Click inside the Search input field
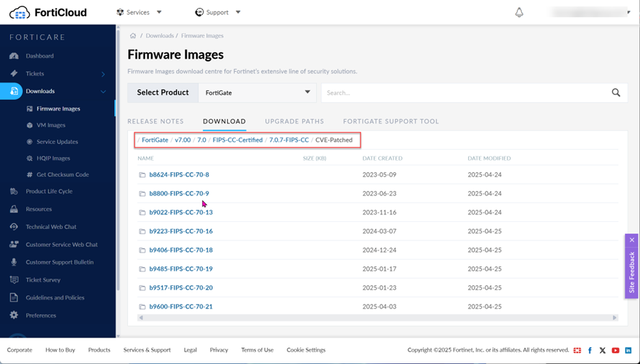 pos(465,93)
